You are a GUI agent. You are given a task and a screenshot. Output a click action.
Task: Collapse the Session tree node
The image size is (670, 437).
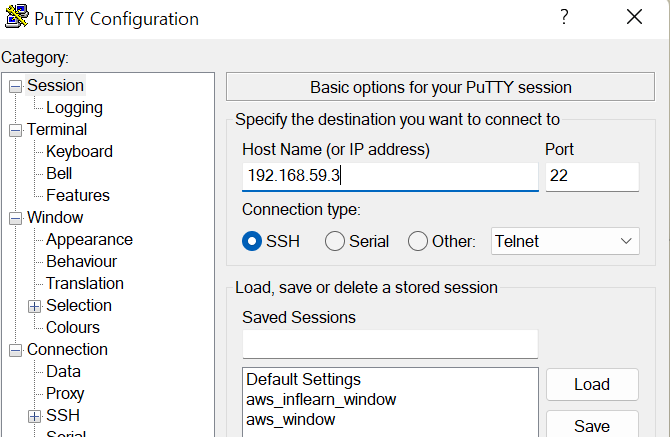click(15, 86)
